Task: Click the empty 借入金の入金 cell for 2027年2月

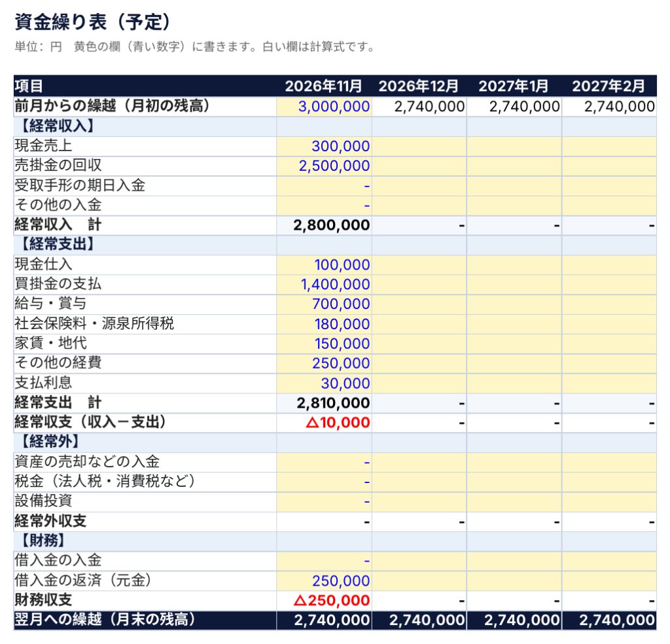Action: click(609, 562)
